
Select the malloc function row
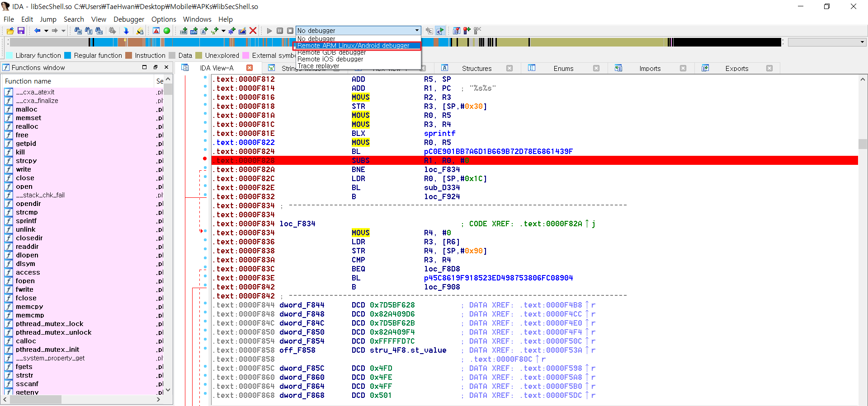[84, 109]
